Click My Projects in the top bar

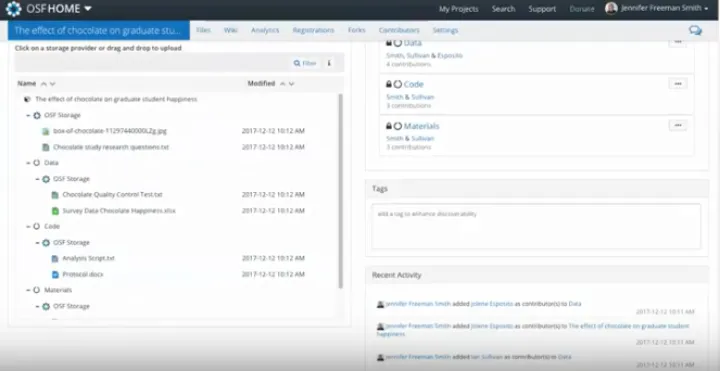[459, 9]
